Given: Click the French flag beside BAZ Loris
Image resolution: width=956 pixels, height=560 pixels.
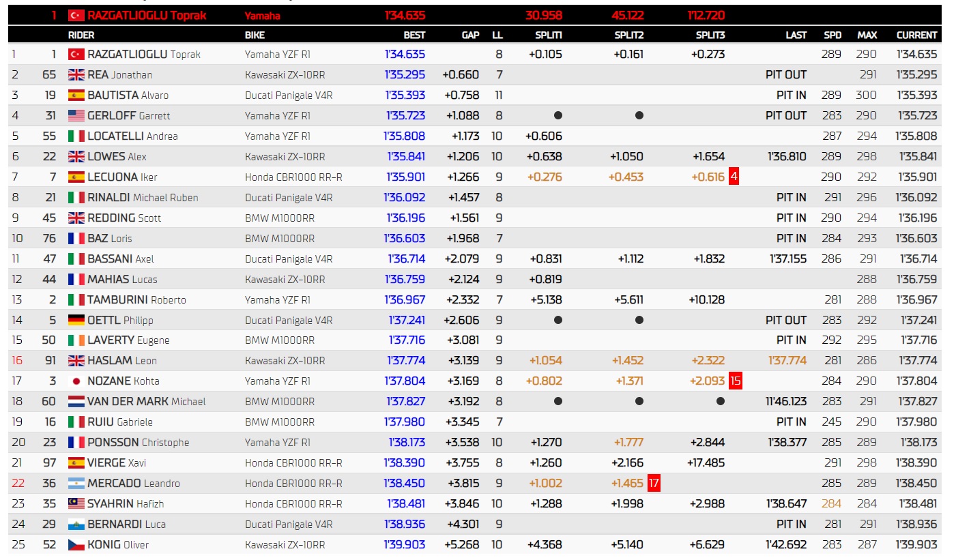Looking at the screenshot, I should pos(76,238).
